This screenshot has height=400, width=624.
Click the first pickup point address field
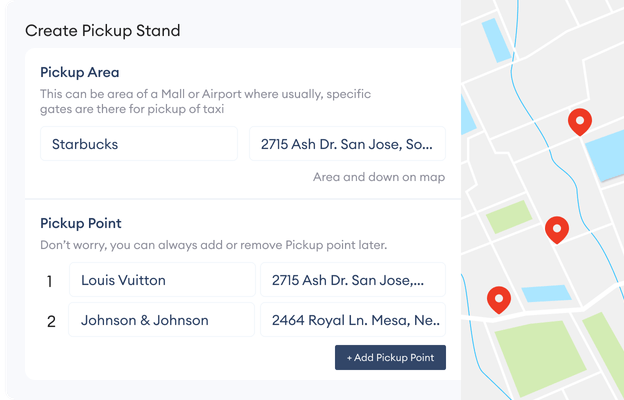[x=353, y=280]
